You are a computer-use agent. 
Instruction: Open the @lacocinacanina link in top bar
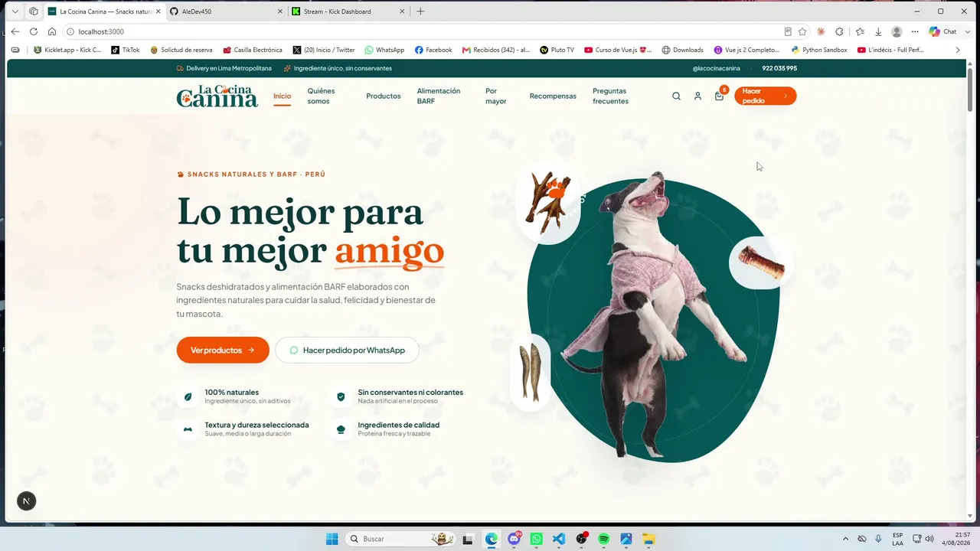[x=717, y=68]
